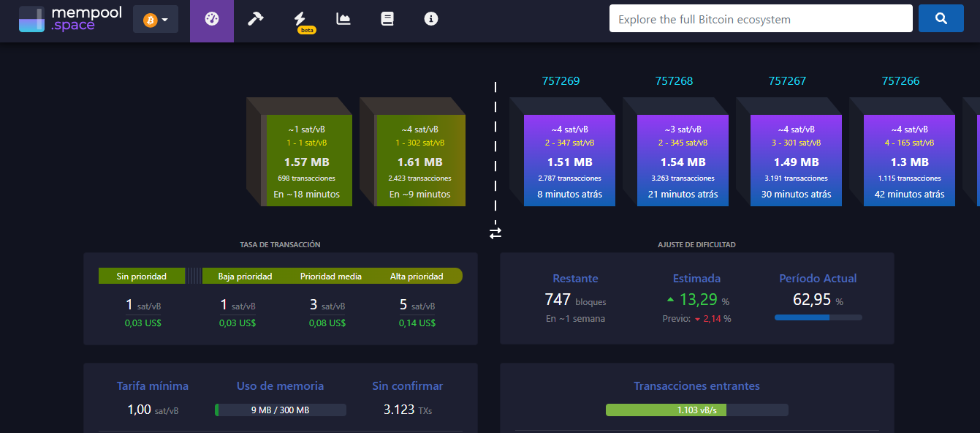The image size is (980, 433).
Task: Open the Lightning beta bolt icon page
Action: tap(300, 20)
